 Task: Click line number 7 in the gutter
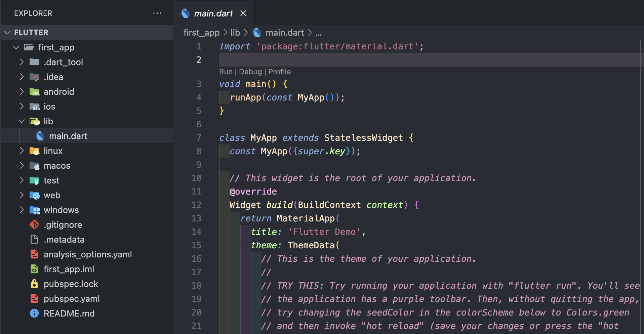pyautogui.click(x=199, y=138)
